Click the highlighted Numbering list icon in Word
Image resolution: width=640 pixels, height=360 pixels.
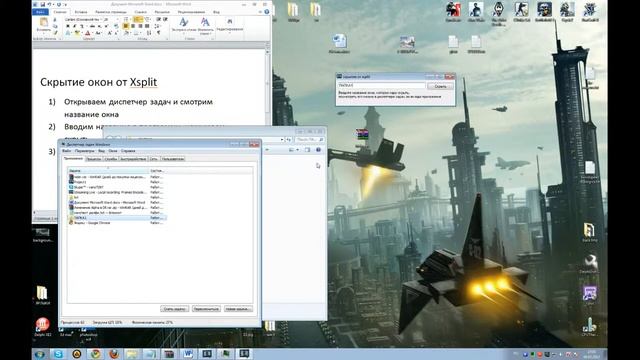138,19
